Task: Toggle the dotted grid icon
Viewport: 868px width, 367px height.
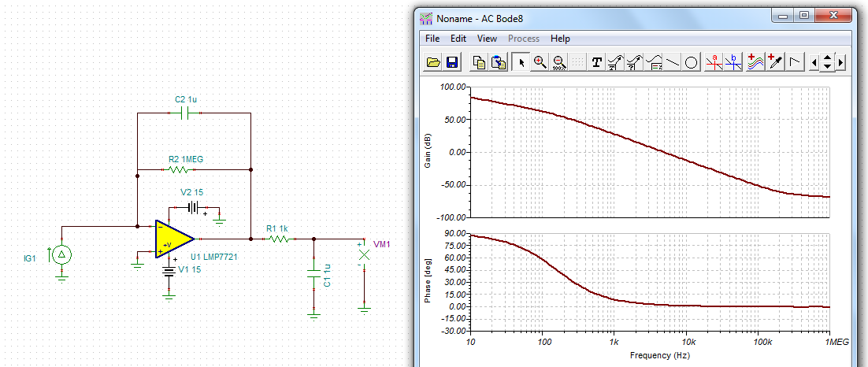Action: point(577,62)
